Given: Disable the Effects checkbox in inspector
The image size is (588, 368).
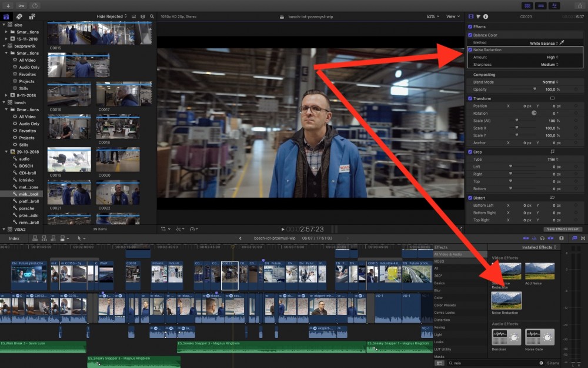Looking at the screenshot, I should (470, 26).
